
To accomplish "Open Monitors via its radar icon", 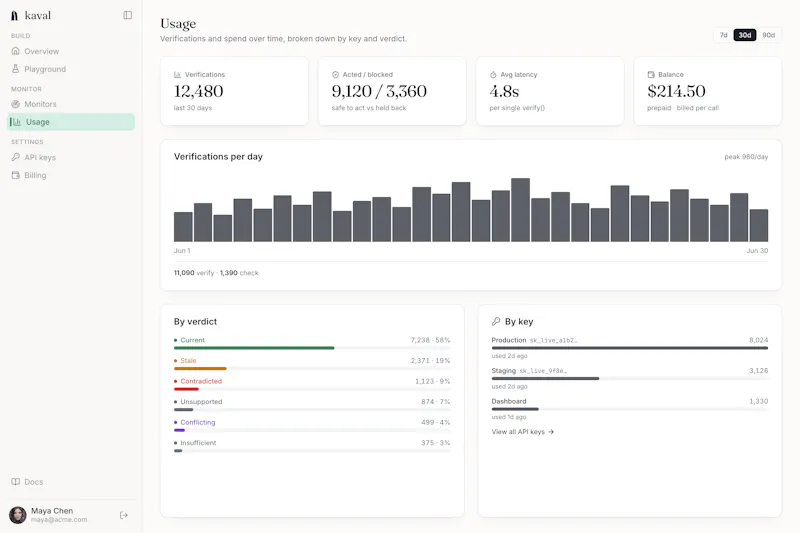I will [16, 104].
